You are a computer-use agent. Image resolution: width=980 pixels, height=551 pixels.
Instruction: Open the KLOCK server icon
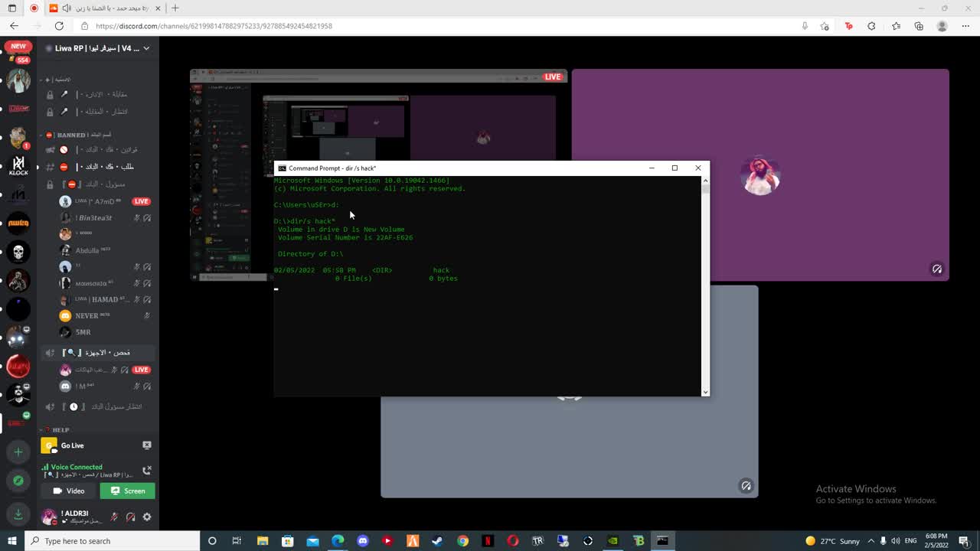tap(18, 165)
